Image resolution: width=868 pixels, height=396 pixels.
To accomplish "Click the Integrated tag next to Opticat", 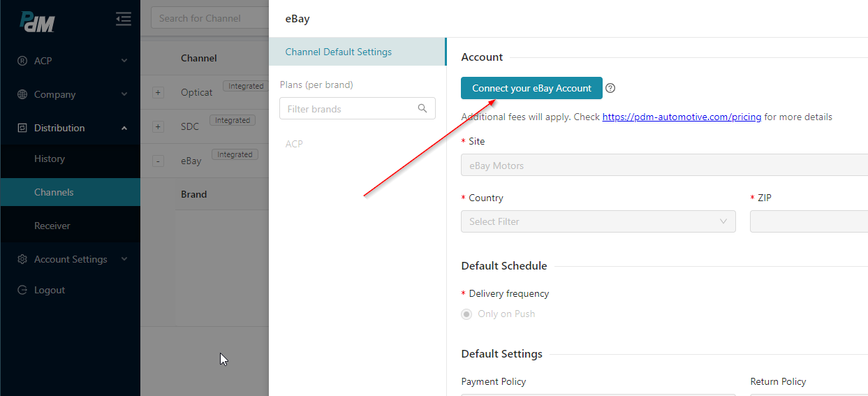I will point(246,86).
